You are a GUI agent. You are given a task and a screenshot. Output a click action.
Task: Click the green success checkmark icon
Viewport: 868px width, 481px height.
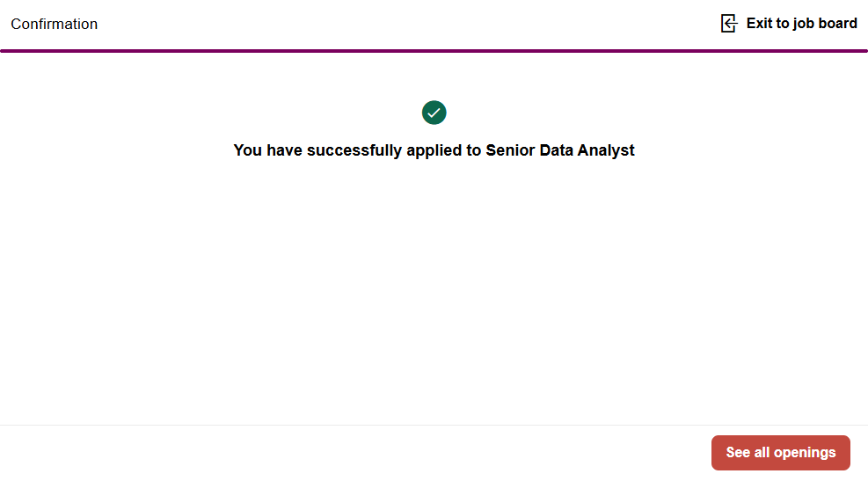point(434,113)
